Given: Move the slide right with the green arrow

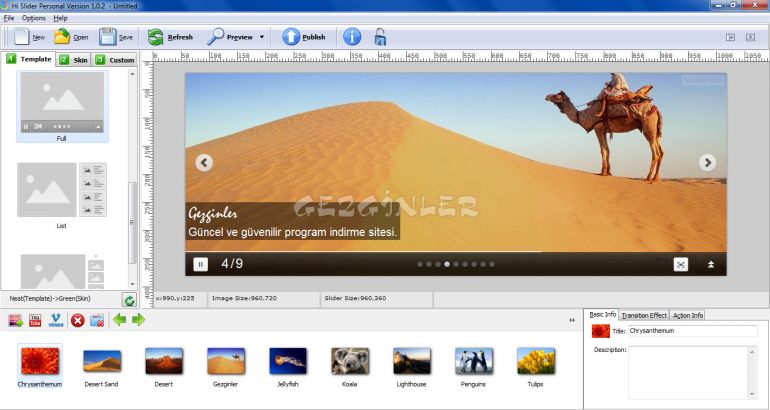Looking at the screenshot, I should [x=138, y=320].
